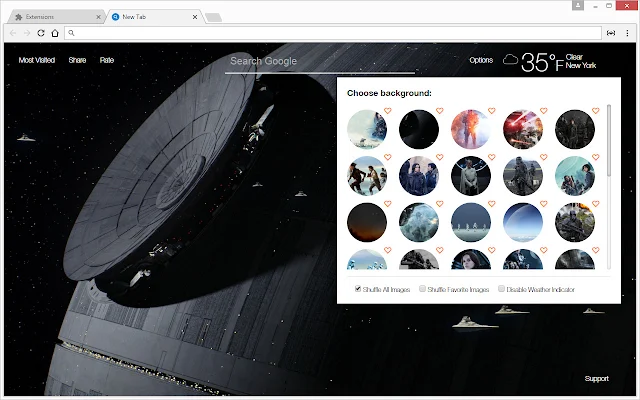Viewport: 640px width, 400px height.
Task: Select the New Tab tab
Action: click(153, 17)
